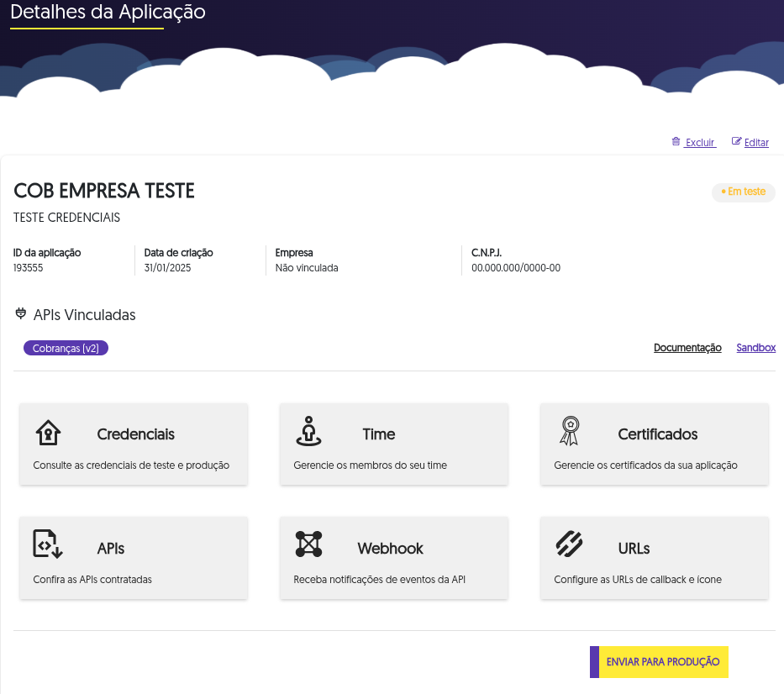Click the Webhook network nodes icon
The width and height of the screenshot is (784, 694).
308,544
